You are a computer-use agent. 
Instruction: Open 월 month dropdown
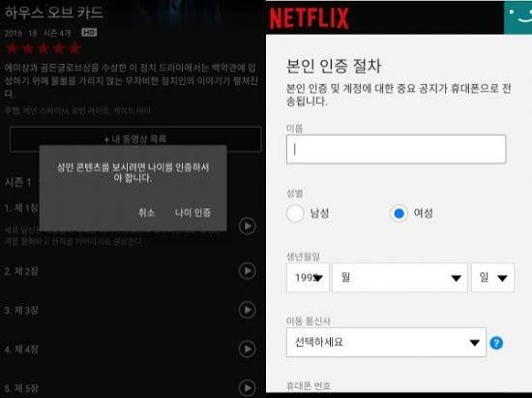click(399, 278)
